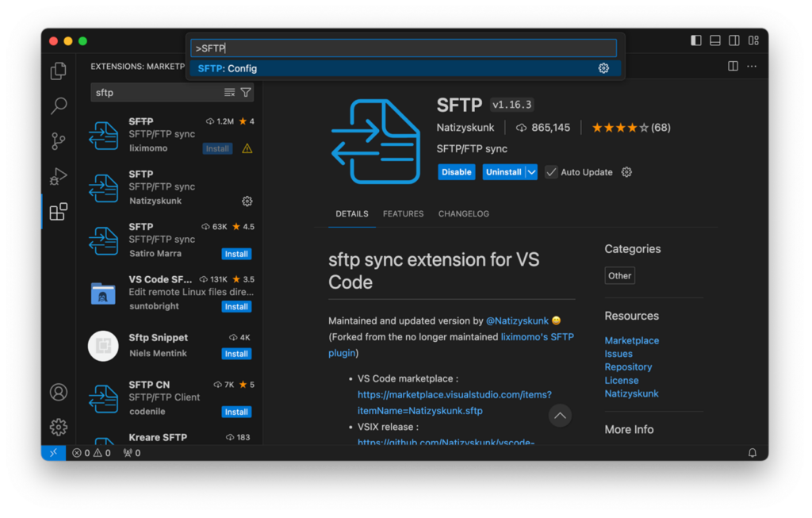This screenshot has width=812, height=518.
Task: Click the large SFTP extension logo
Action: (376, 141)
